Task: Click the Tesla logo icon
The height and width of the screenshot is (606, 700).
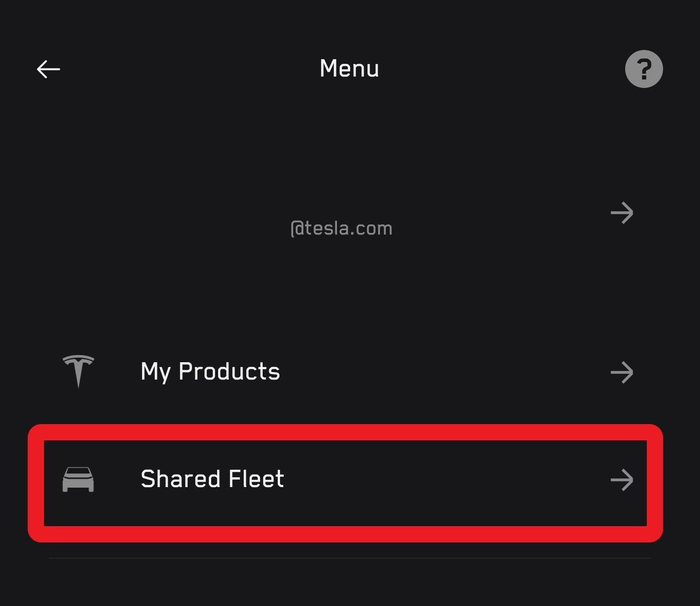Action: tap(78, 371)
